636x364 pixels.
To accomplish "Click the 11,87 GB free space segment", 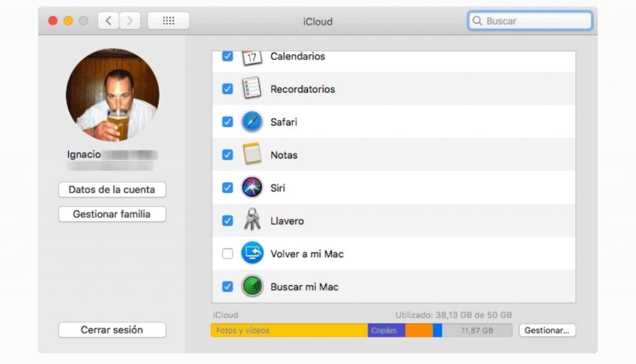I will coord(477,330).
